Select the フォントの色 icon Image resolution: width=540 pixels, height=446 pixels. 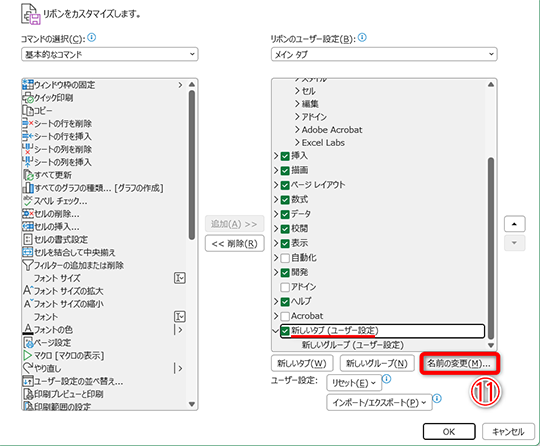click(x=28, y=330)
